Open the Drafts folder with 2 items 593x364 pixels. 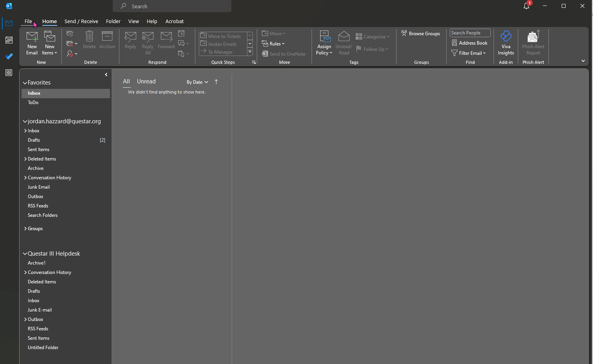pyautogui.click(x=66, y=140)
